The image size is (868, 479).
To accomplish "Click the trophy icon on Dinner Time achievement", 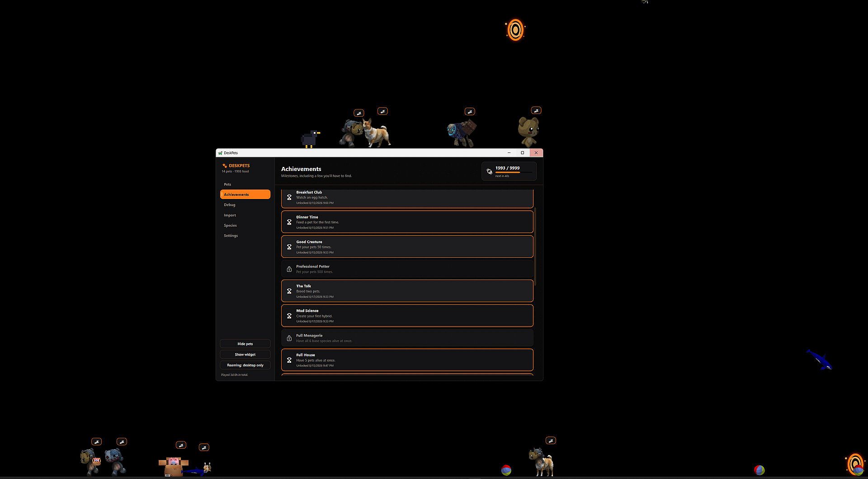I will [289, 222].
